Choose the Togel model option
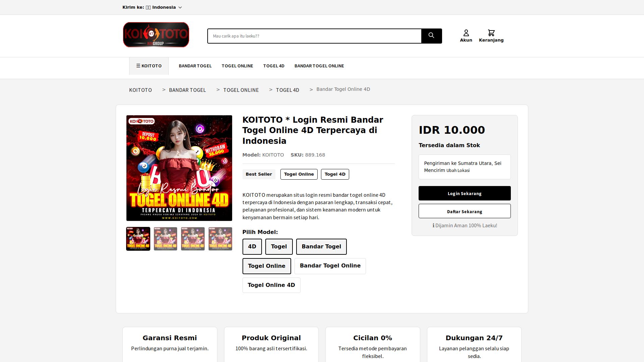Screen dimensions: 644x362 pos(279,247)
